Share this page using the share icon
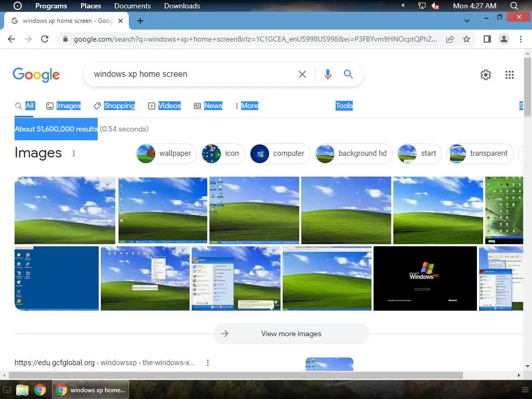The width and height of the screenshot is (532, 399). coord(450,39)
